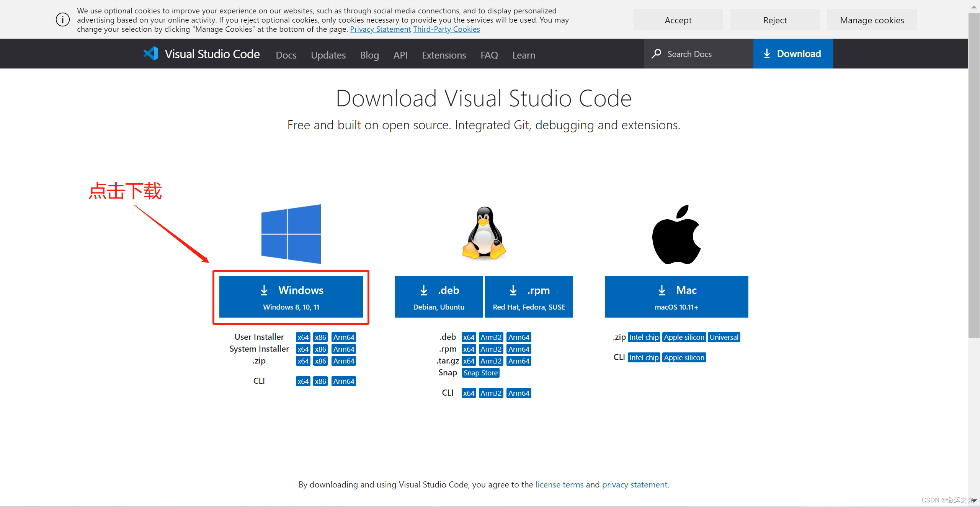
Task: Select Mac CLI Intel chip download
Action: [644, 357]
